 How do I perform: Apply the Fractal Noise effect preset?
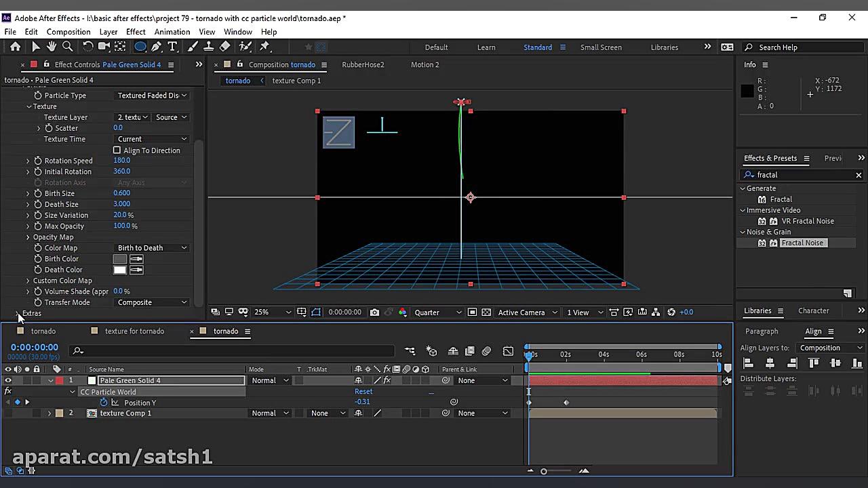(x=802, y=243)
